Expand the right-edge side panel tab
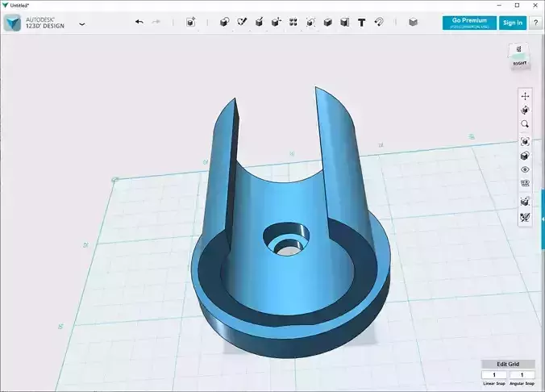The image size is (545, 392). (x=543, y=219)
